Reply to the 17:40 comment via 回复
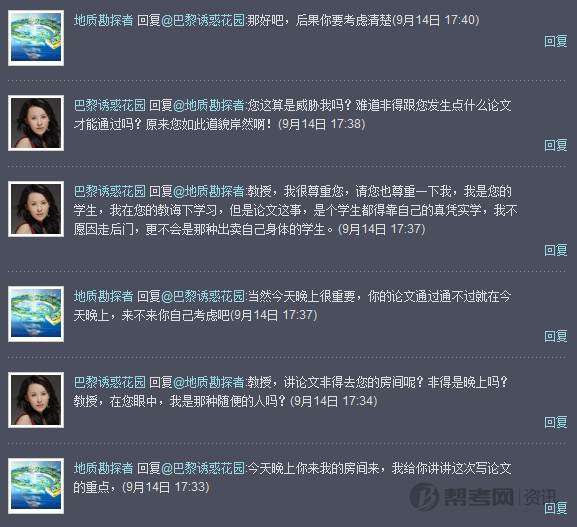 click(556, 41)
